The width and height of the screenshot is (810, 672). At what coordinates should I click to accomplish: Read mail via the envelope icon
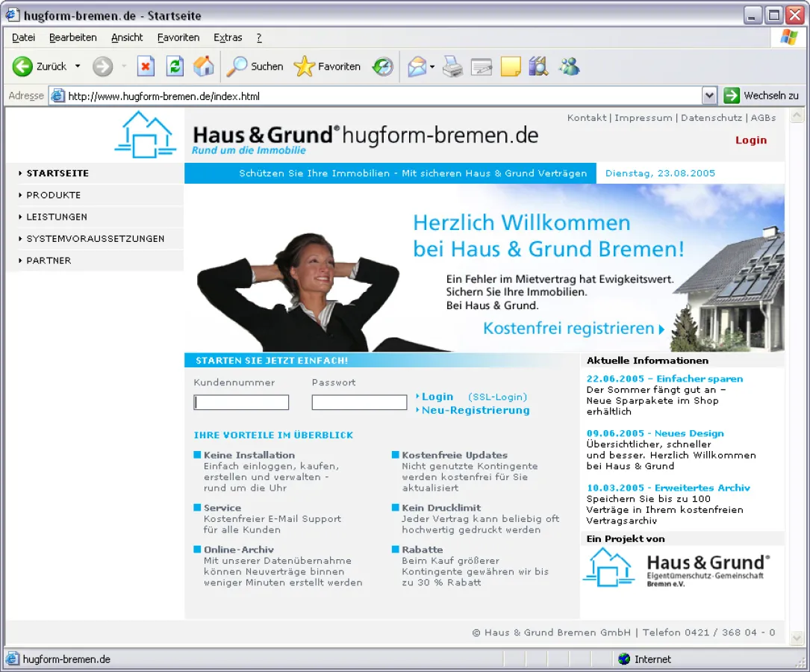coord(415,66)
